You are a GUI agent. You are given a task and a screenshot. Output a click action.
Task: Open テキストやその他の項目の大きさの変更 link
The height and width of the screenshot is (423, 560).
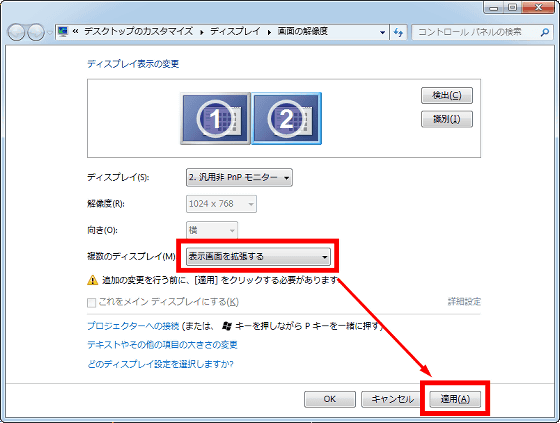(x=162, y=345)
